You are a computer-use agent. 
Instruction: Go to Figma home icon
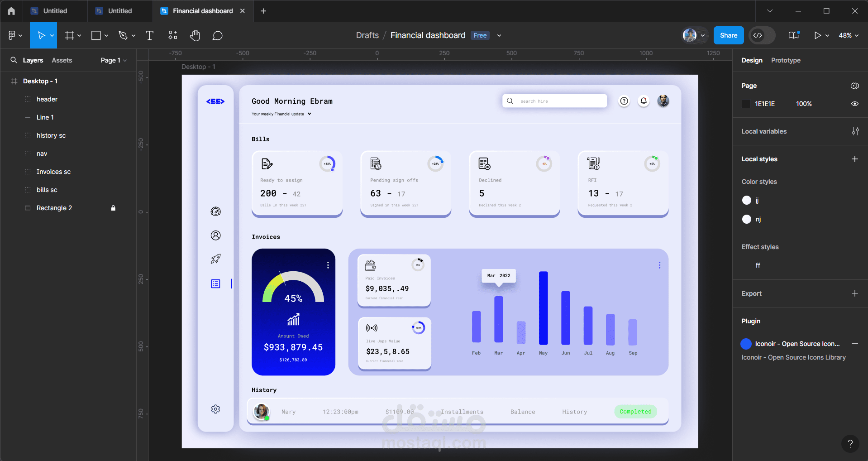[x=11, y=11]
